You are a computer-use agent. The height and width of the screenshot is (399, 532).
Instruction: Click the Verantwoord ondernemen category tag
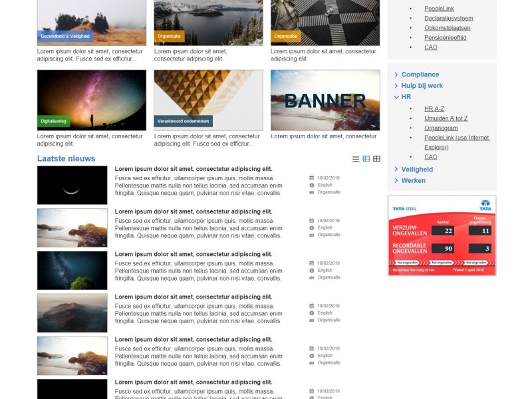tap(184, 121)
